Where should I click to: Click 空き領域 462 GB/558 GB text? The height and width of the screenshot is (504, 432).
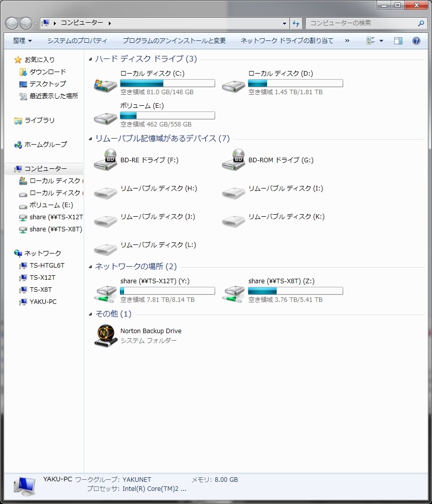coord(156,124)
